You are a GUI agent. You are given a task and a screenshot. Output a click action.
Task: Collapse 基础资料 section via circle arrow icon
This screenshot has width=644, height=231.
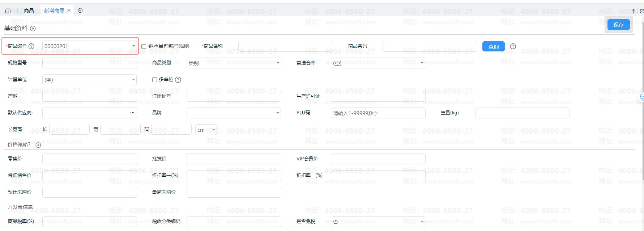pos(33,29)
